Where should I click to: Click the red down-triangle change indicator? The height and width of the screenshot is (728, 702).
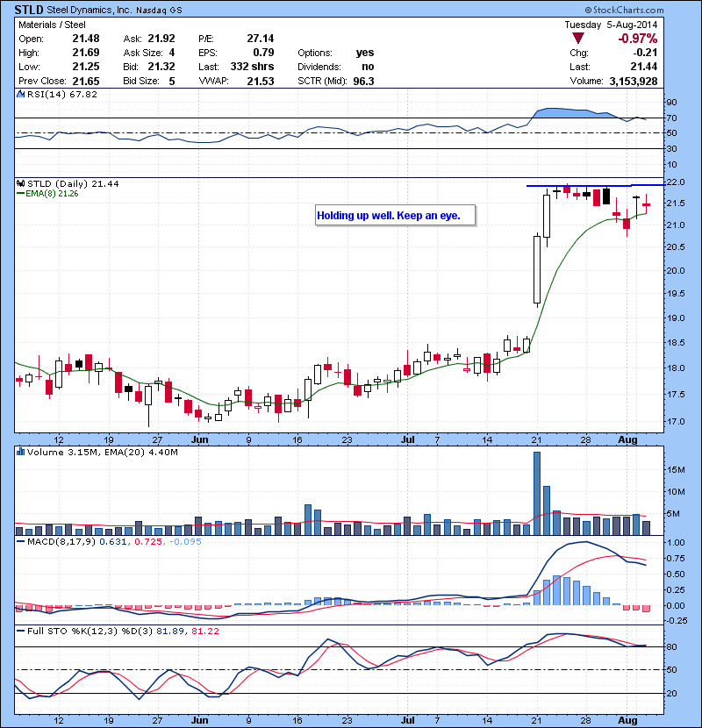[578, 39]
